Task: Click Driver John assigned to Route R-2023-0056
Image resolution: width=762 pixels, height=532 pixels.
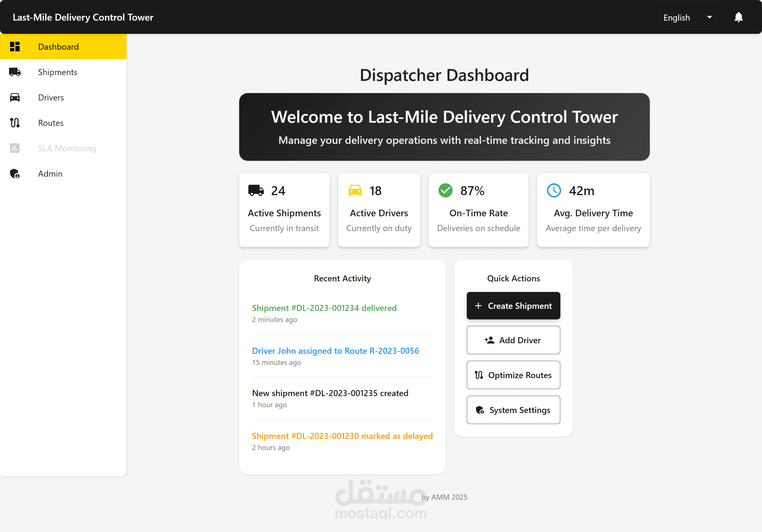Action: point(335,351)
